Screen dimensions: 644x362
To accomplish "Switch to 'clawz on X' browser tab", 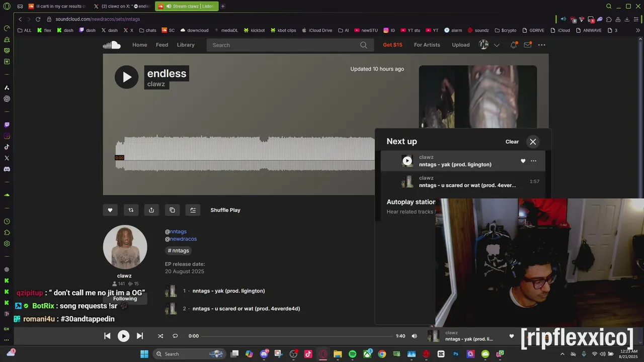I will coord(122,6).
